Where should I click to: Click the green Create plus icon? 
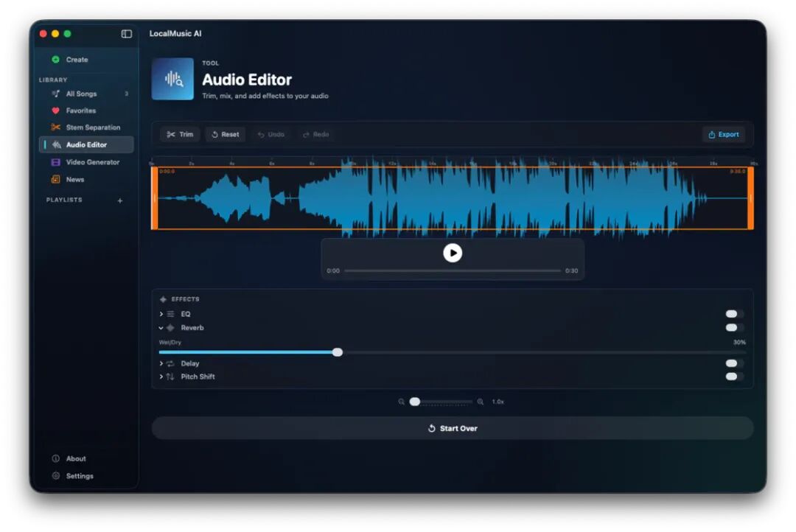[x=55, y=60]
